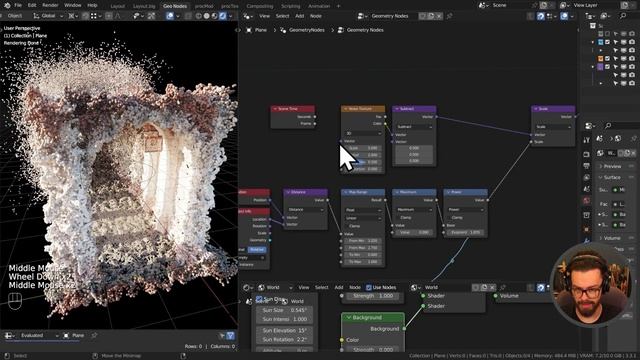The image size is (640, 360).
Task: Collapse the Noise Texture node
Action: click(x=345, y=109)
